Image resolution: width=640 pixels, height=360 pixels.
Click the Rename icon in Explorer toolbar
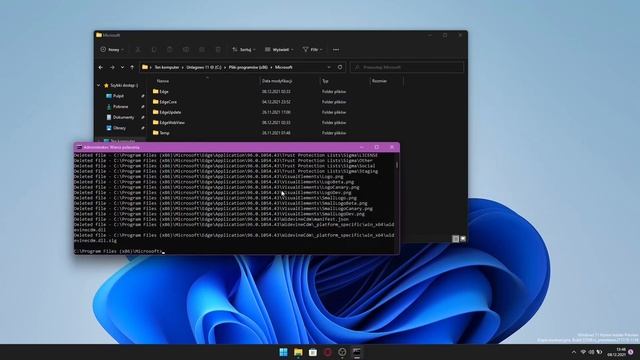[x=186, y=49]
